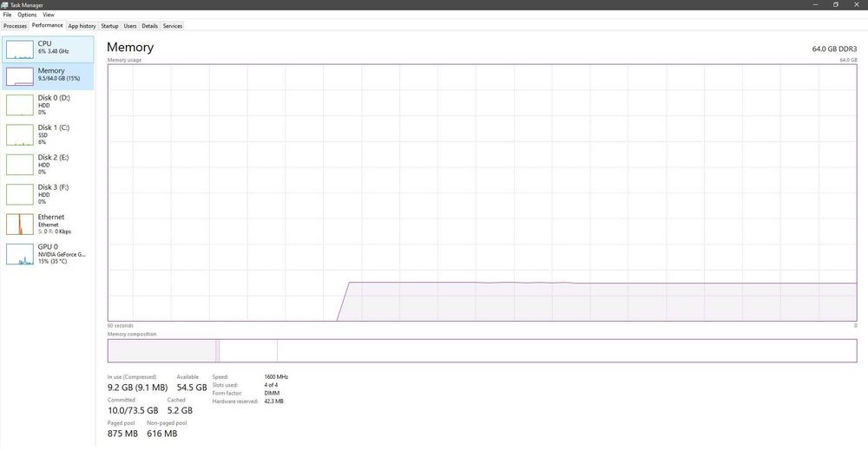
Task: Click the Cached value 5.2 GB
Action: click(x=180, y=411)
